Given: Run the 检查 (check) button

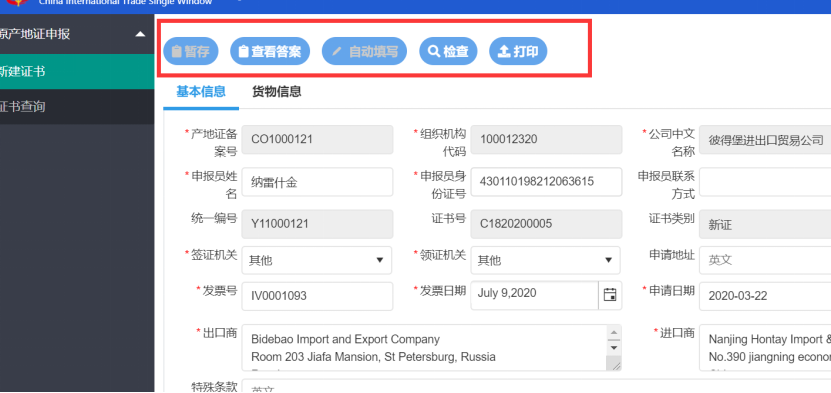Looking at the screenshot, I should (x=448, y=51).
